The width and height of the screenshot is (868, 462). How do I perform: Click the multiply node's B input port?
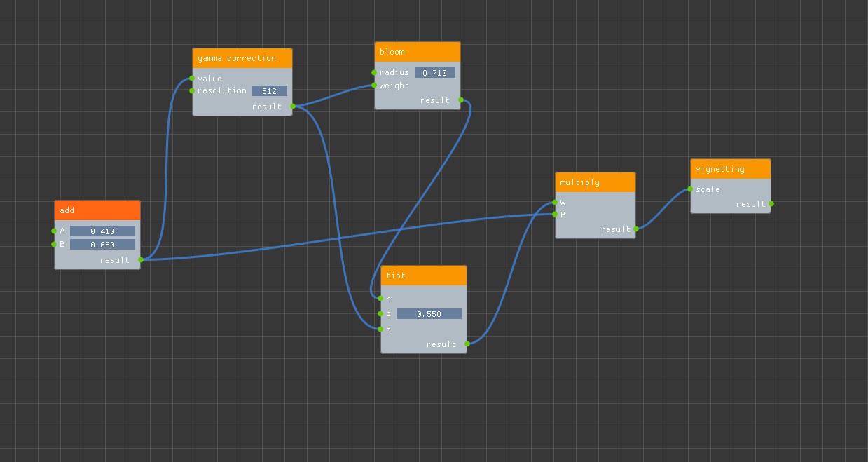coord(556,215)
